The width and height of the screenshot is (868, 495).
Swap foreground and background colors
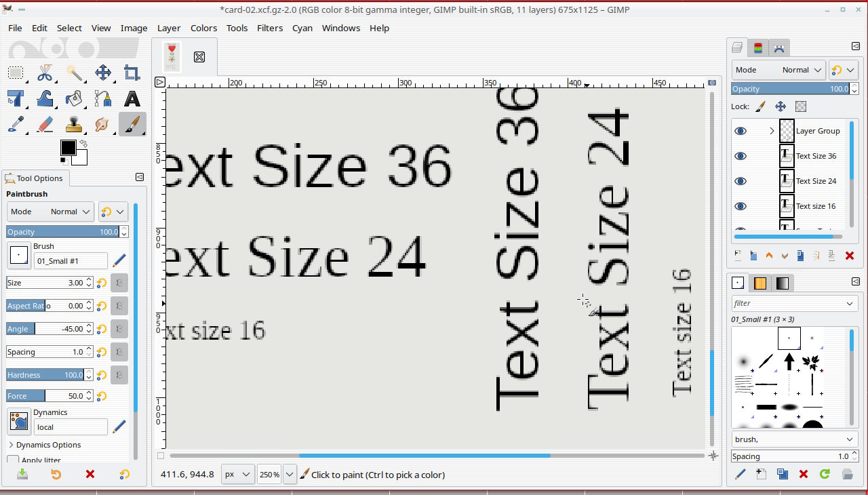pos(83,144)
